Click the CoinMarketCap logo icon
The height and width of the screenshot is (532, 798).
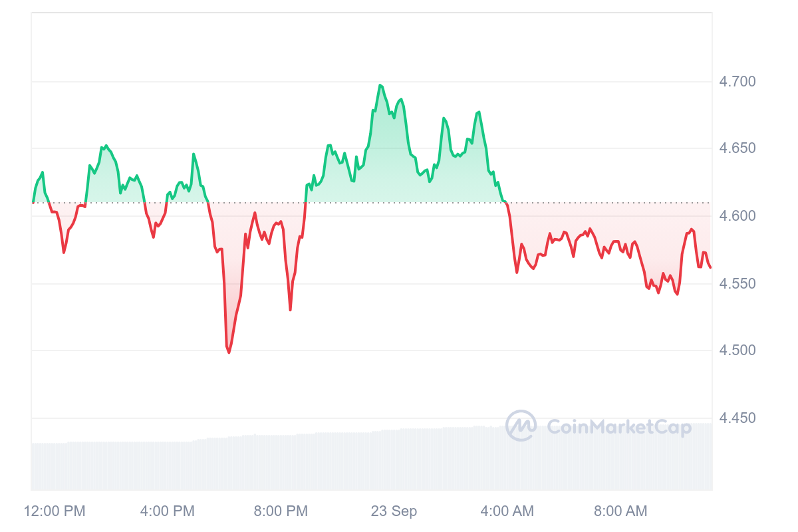tap(521, 426)
